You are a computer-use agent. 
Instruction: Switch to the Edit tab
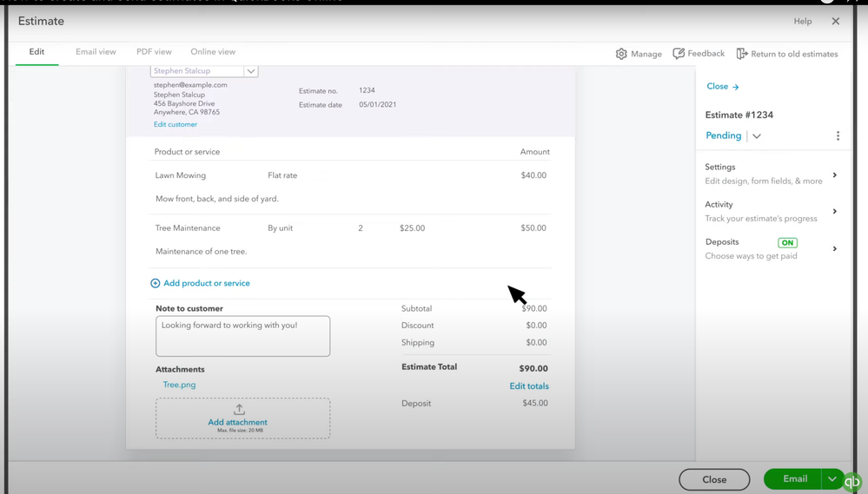click(x=36, y=51)
